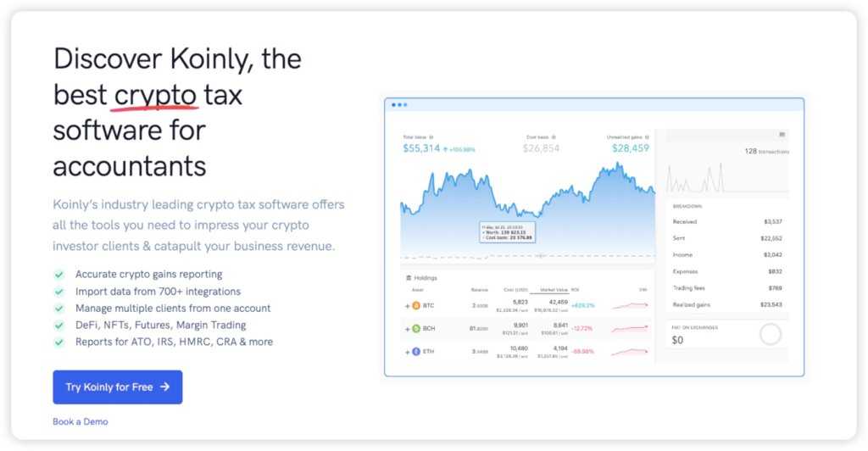This screenshot has height=451, width=868.
Task: Open the transactions panel menu icon
Action: (782, 135)
